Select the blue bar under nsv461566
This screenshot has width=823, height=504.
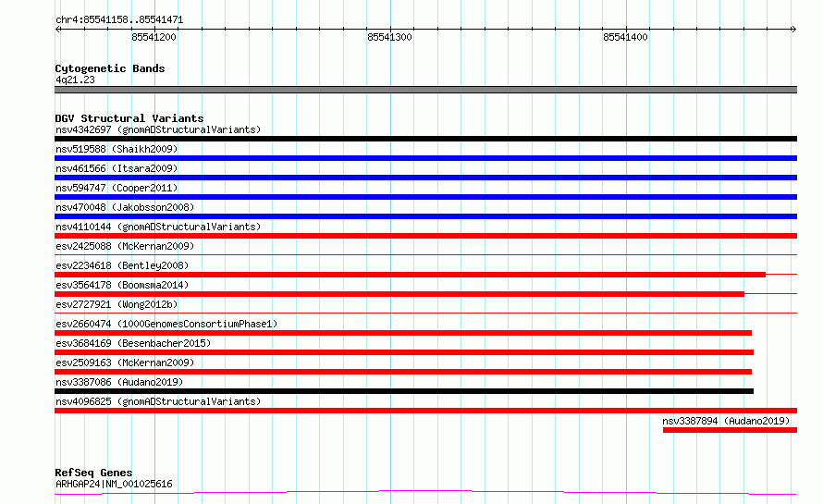tap(425, 178)
